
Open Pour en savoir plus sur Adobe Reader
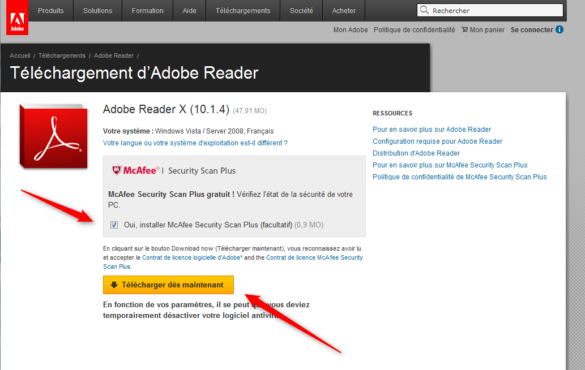(x=432, y=129)
